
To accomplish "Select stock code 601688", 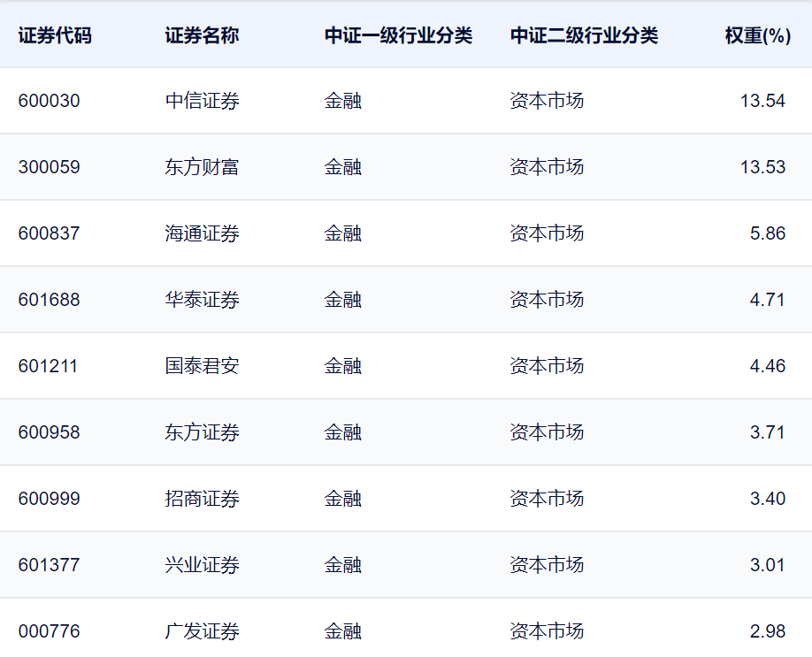I will [x=50, y=299].
